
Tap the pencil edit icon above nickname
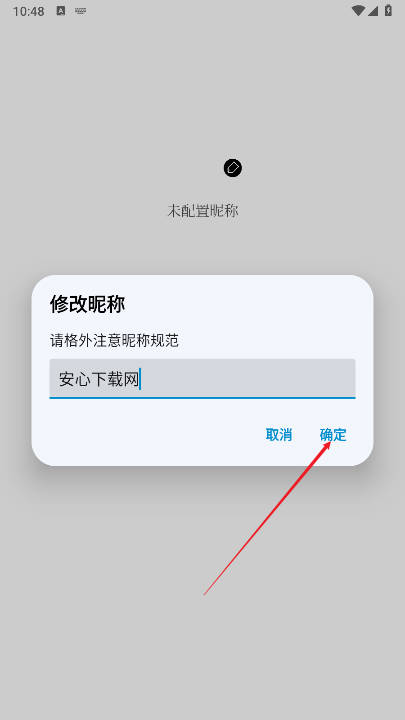coord(233,168)
